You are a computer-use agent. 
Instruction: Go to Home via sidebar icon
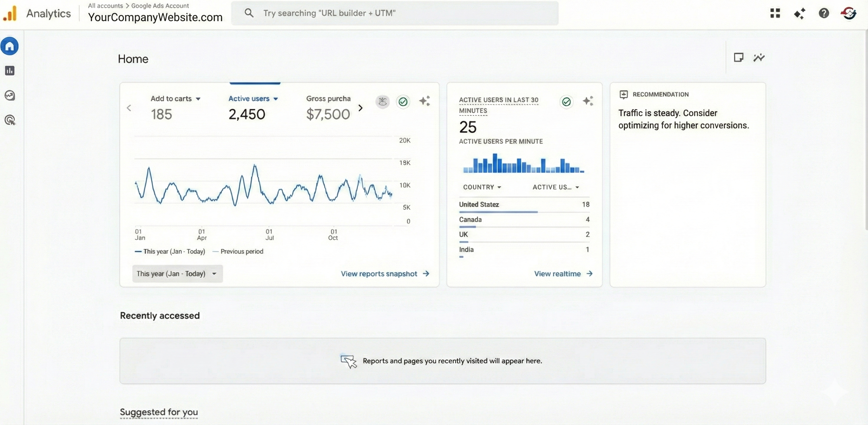point(10,46)
